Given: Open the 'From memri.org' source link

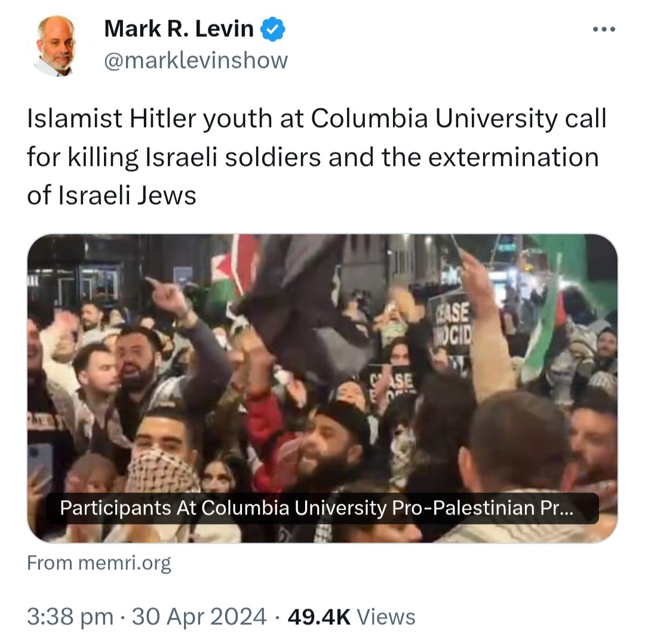Looking at the screenshot, I should (99, 563).
